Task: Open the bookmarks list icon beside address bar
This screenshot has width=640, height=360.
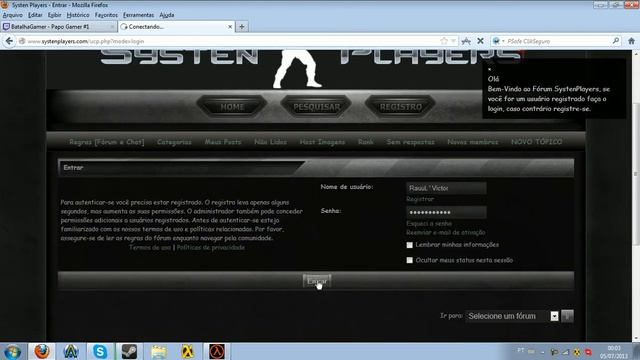Action: tap(466, 41)
